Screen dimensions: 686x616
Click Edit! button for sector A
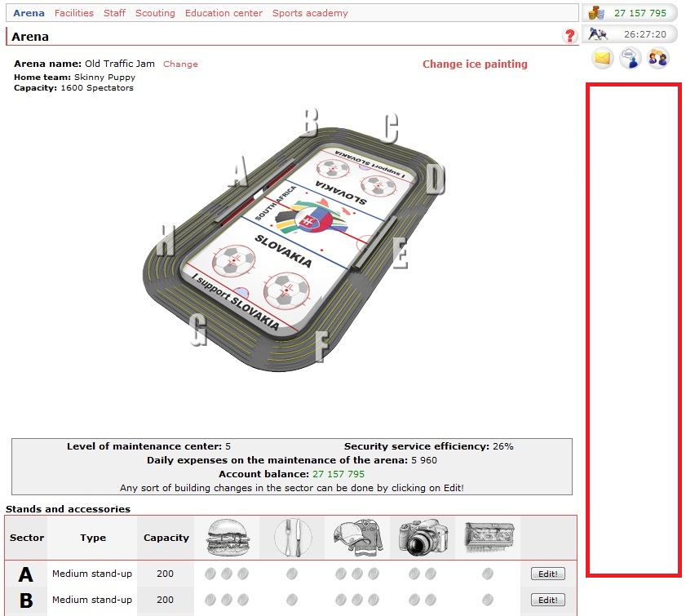point(548,574)
